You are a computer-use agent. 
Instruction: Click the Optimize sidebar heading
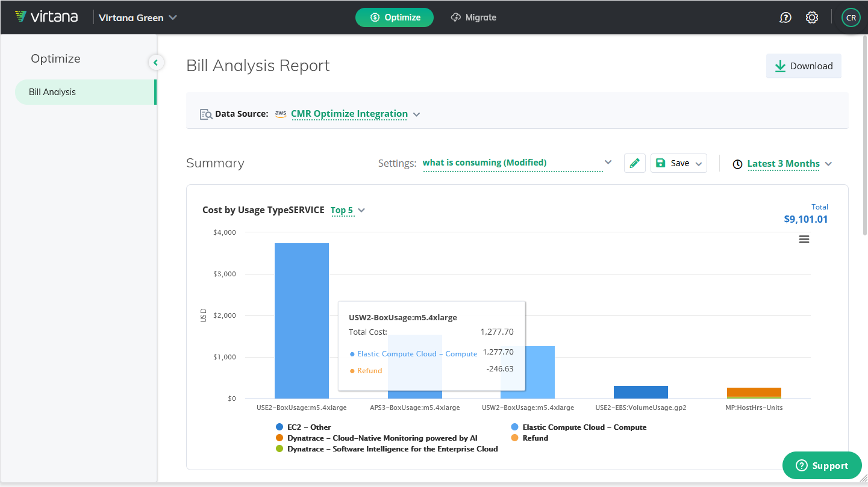pyautogui.click(x=55, y=58)
